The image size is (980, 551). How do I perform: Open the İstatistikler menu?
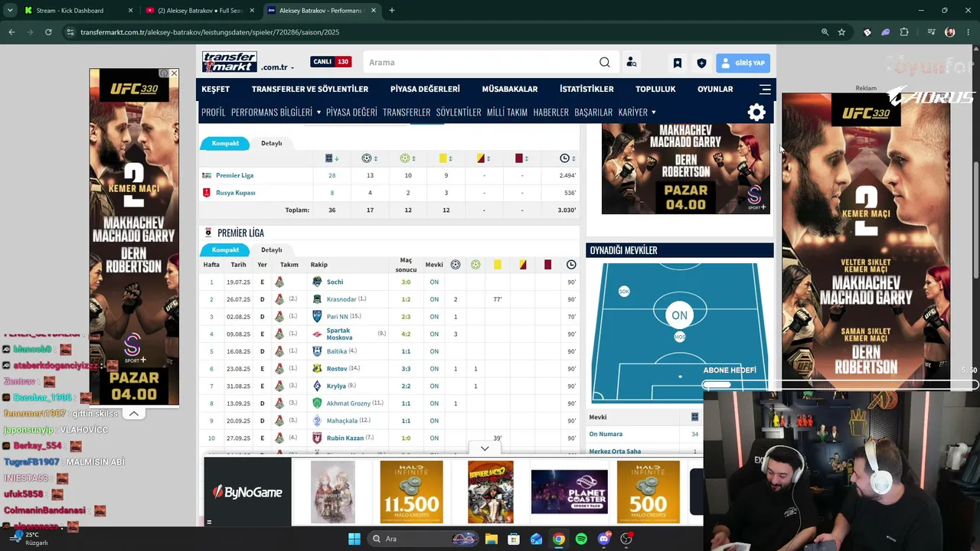pyautogui.click(x=586, y=90)
